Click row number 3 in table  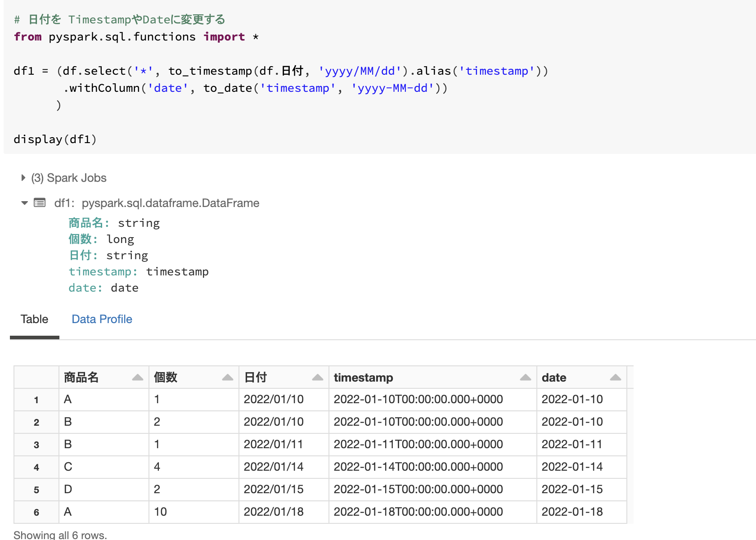point(36,445)
